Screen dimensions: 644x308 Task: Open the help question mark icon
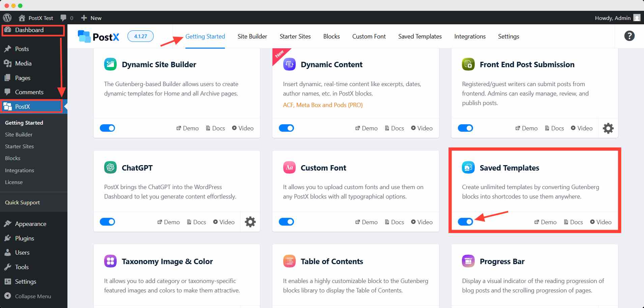point(629,36)
